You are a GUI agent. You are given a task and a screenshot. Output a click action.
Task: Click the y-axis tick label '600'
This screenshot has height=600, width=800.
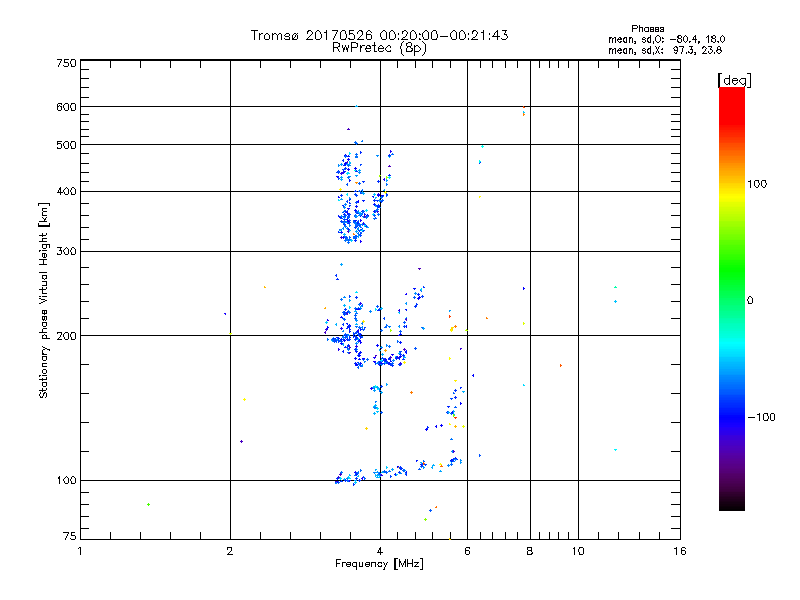coord(66,107)
